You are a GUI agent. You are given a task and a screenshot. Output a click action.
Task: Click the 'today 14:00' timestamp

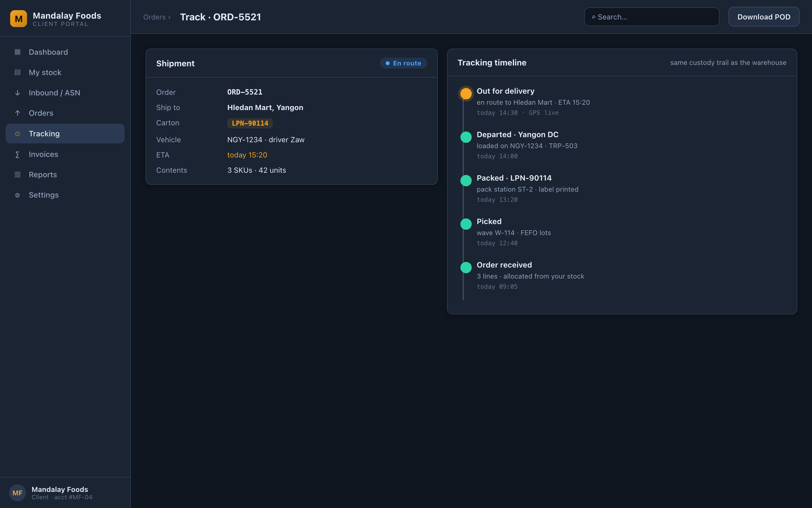(497, 156)
